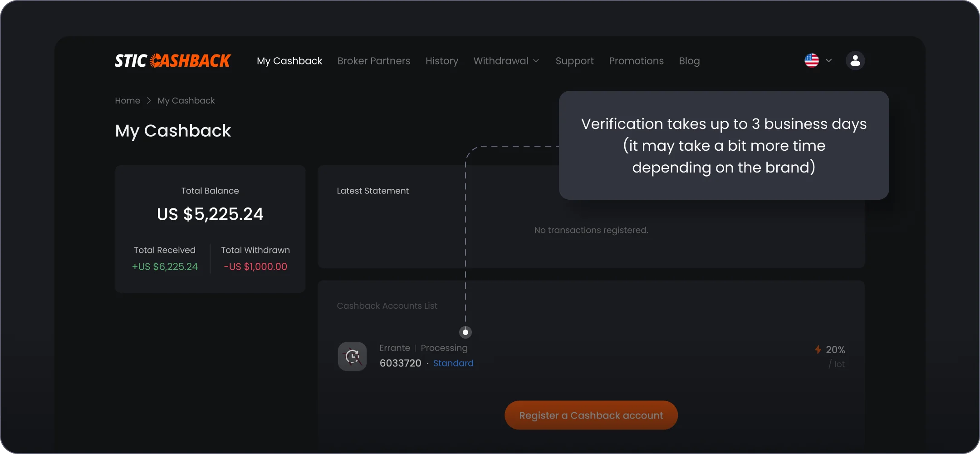Switch to the My Cashback section
Viewport: 980px width, 454px height.
(289, 60)
